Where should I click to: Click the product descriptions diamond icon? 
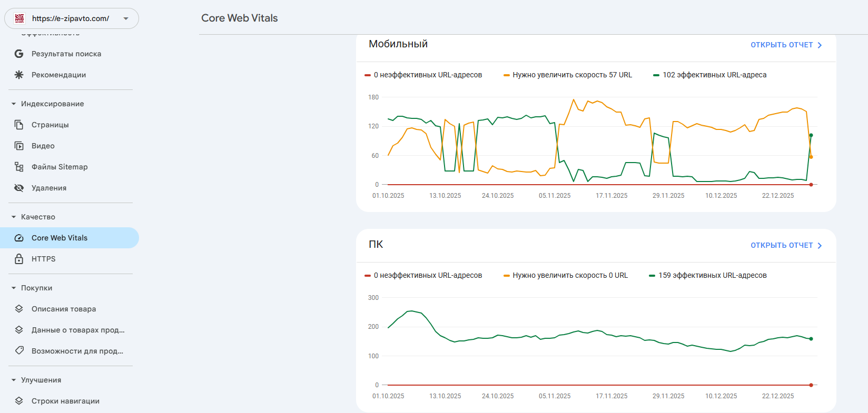19,309
